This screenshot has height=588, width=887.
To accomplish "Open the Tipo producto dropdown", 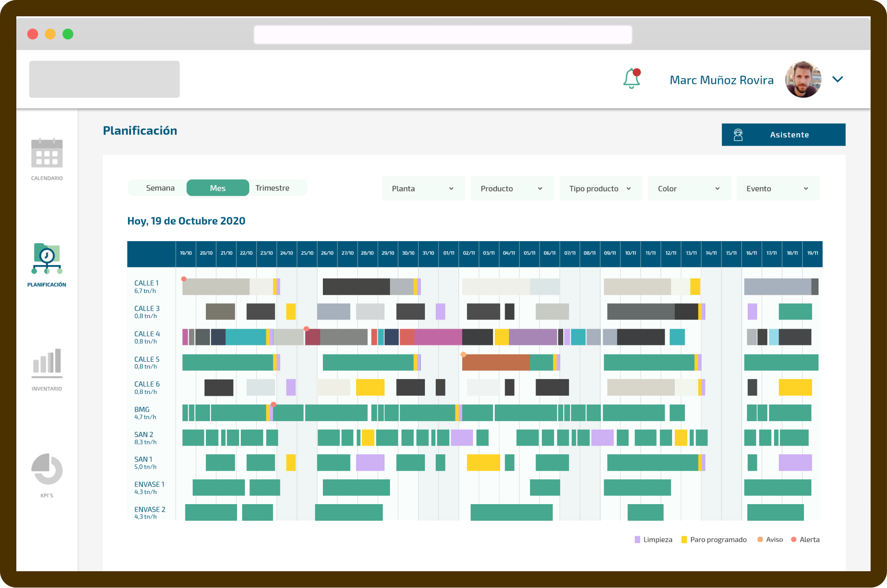I will (x=600, y=189).
